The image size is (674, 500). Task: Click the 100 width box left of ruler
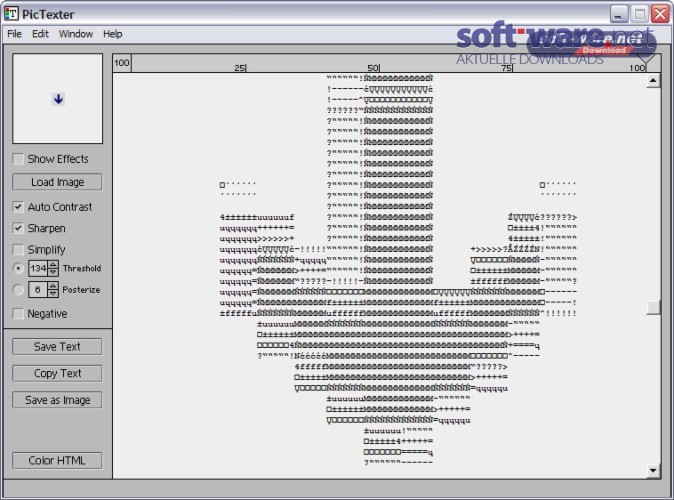coord(122,63)
